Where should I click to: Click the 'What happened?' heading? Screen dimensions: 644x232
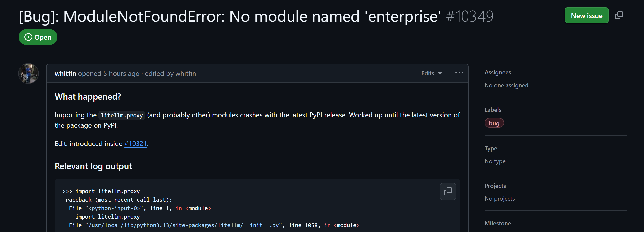click(88, 97)
